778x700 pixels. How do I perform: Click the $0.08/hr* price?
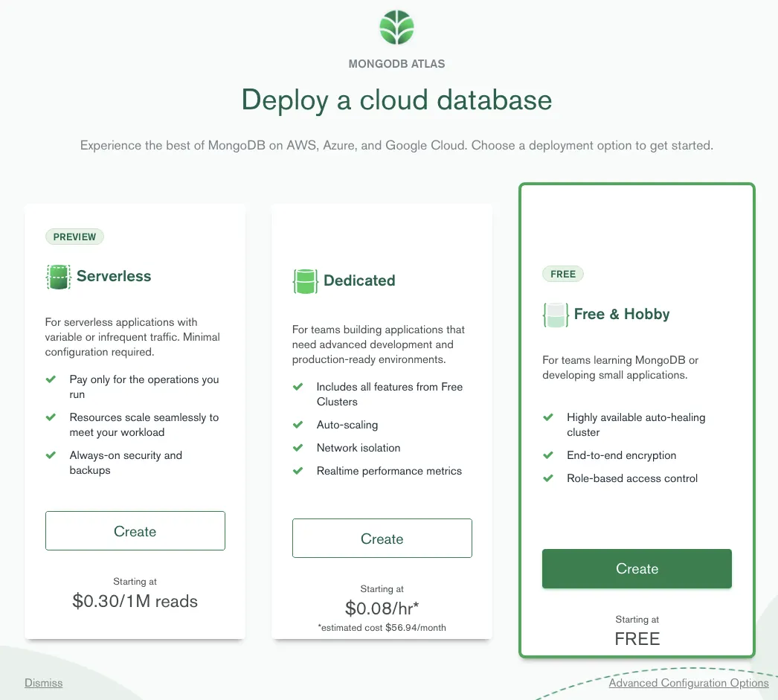point(382,609)
